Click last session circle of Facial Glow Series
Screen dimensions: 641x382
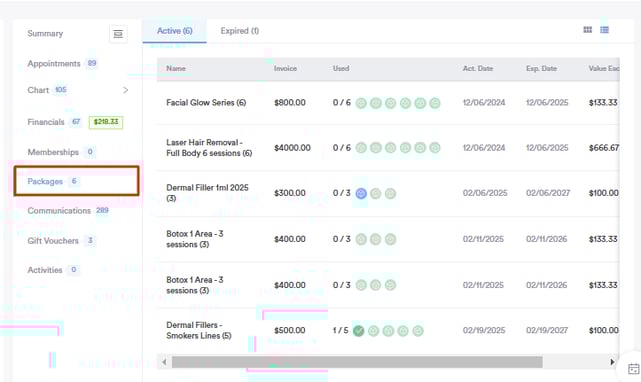click(435, 103)
